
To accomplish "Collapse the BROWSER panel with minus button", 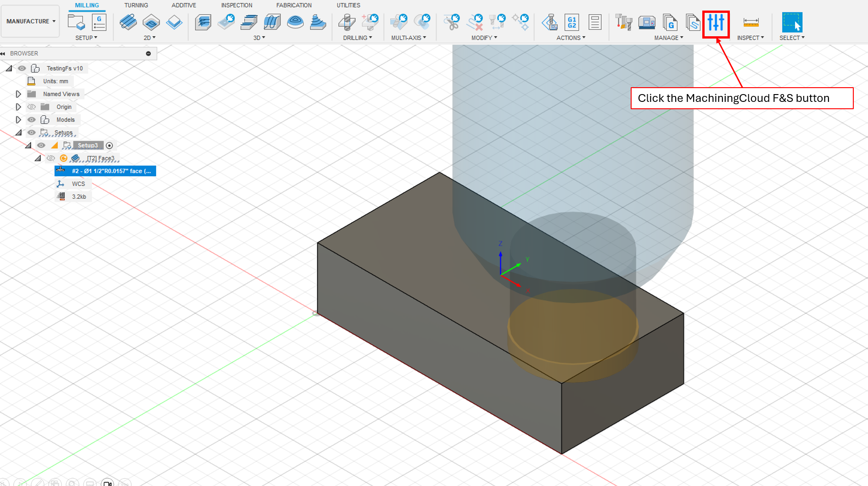I will [148, 54].
